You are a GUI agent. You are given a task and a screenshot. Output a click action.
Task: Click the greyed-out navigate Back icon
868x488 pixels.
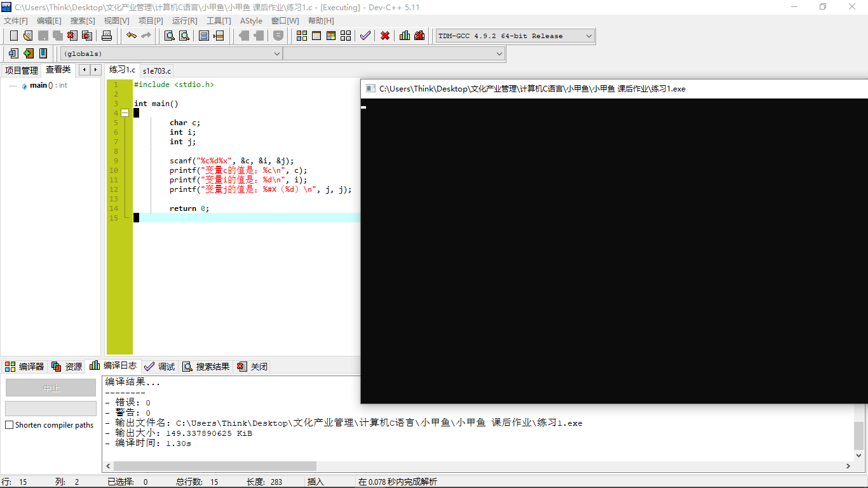243,36
